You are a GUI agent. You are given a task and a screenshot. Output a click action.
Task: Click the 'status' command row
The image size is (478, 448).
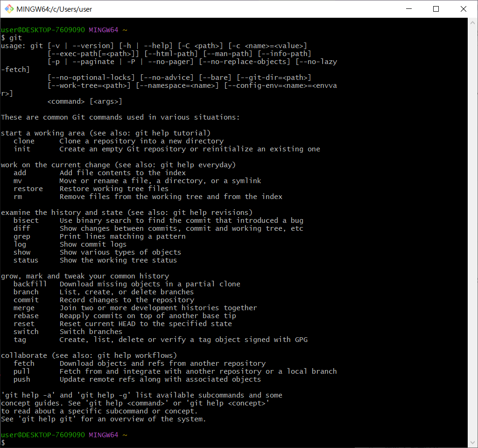95,260
